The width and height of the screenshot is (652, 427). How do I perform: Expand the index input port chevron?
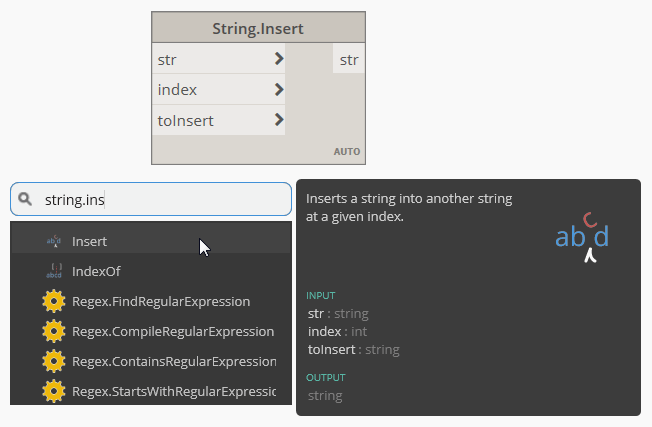278,90
